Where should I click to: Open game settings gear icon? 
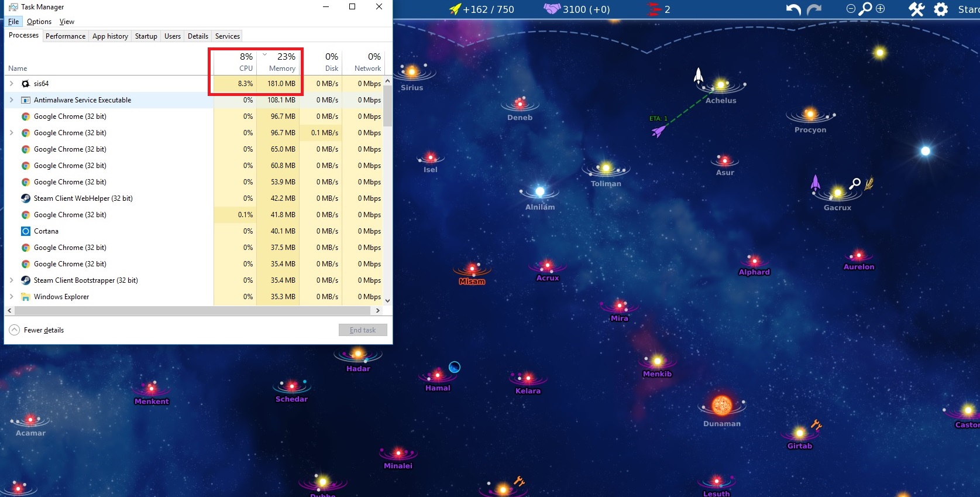click(x=941, y=9)
